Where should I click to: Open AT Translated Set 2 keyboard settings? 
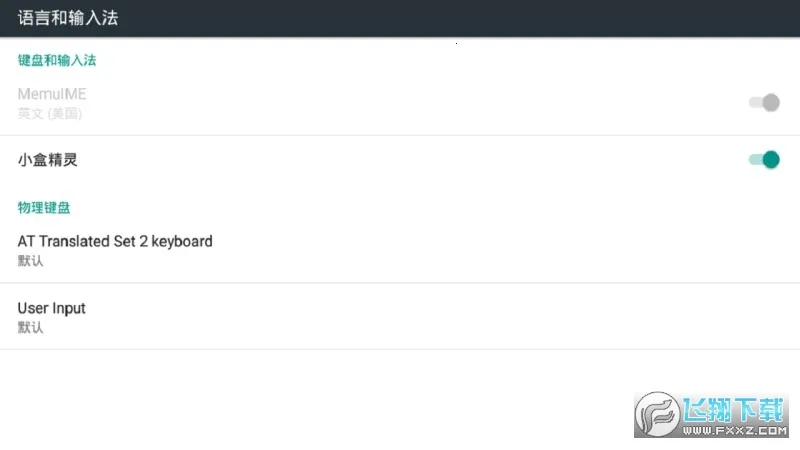coord(115,241)
